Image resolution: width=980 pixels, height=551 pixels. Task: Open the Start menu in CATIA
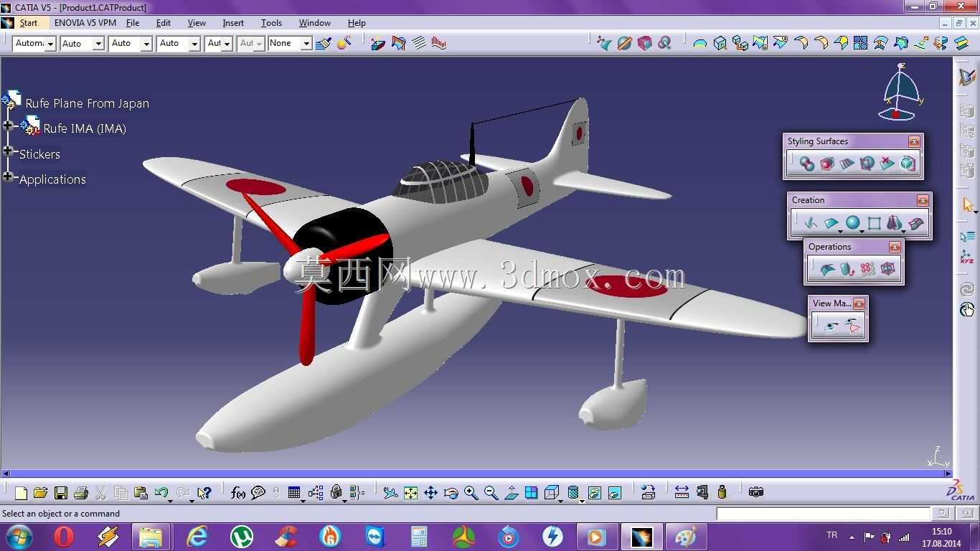29,23
